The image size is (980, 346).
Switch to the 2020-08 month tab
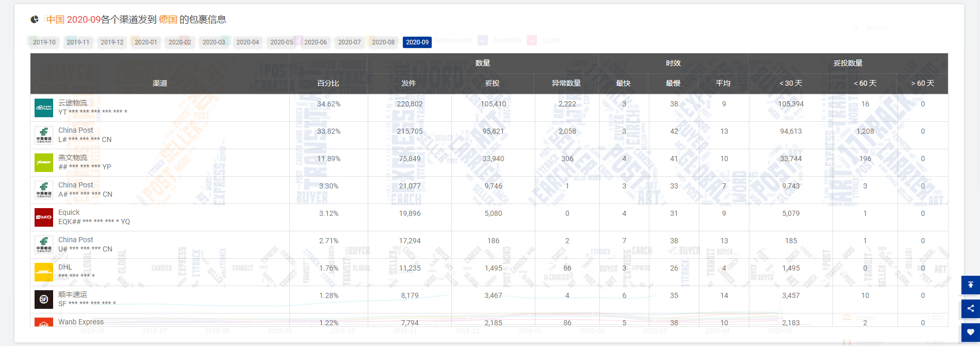click(383, 42)
